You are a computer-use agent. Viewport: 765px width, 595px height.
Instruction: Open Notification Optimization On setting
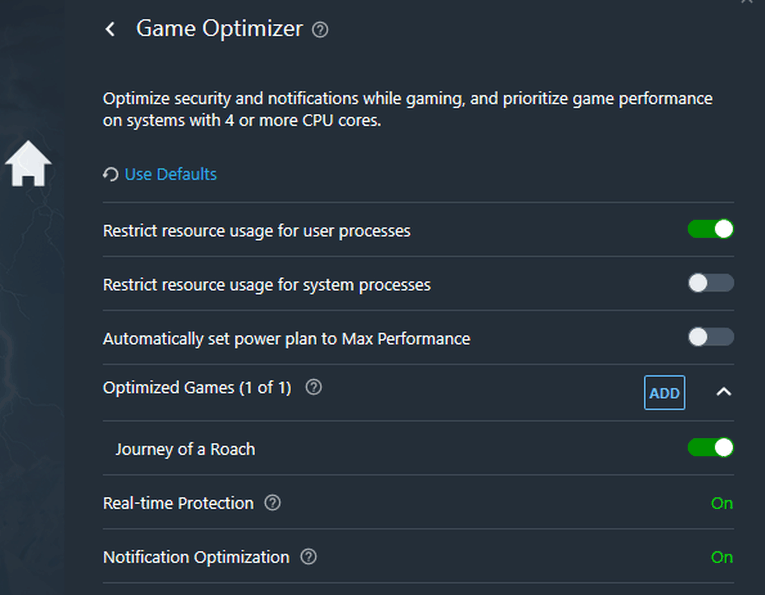(x=721, y=557)
